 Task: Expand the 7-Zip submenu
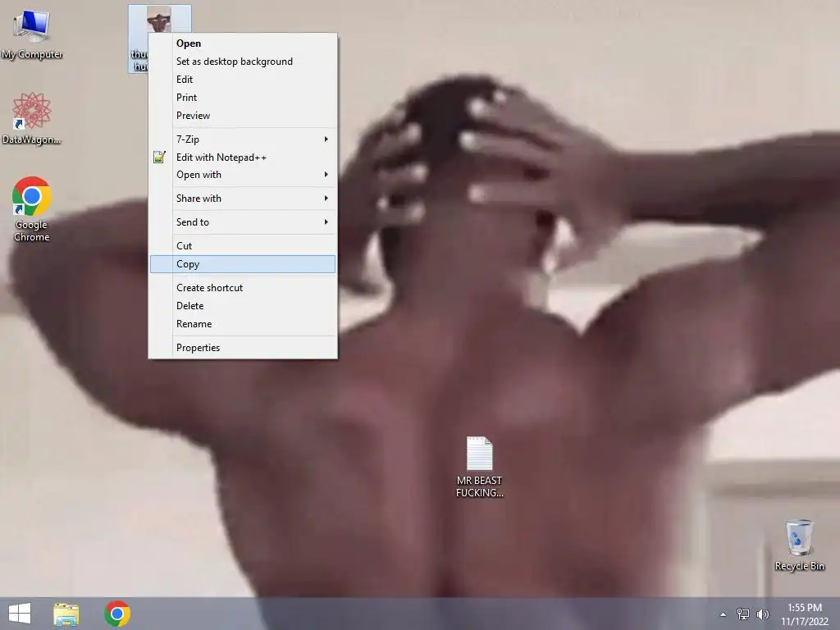coord(243,139)
